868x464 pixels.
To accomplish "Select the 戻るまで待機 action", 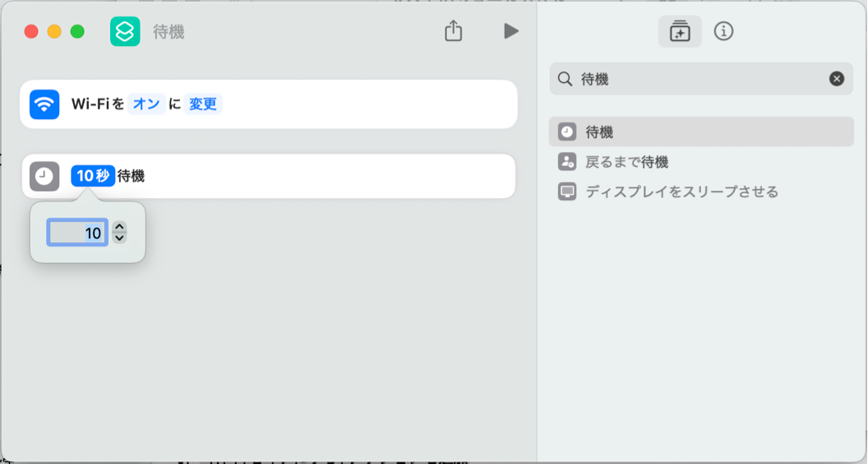I will pyautogui.click(x=701, y=162).
